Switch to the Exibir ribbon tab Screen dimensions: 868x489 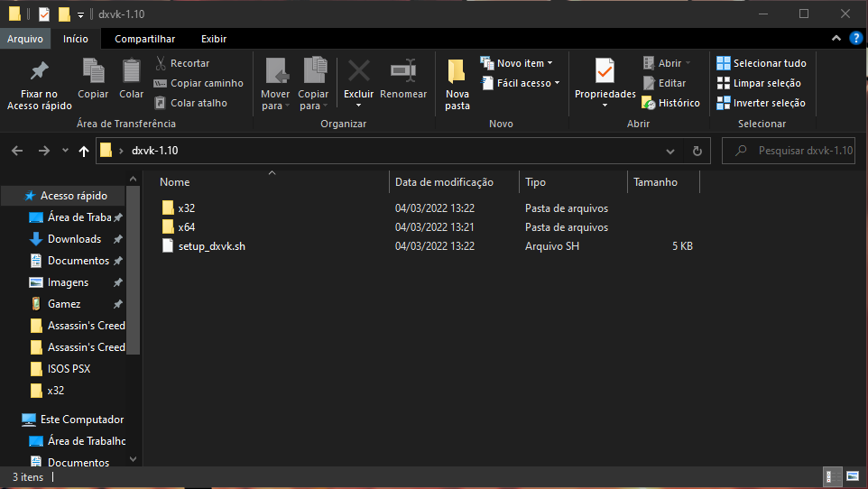pyautogui.click(x=214, y=39)
